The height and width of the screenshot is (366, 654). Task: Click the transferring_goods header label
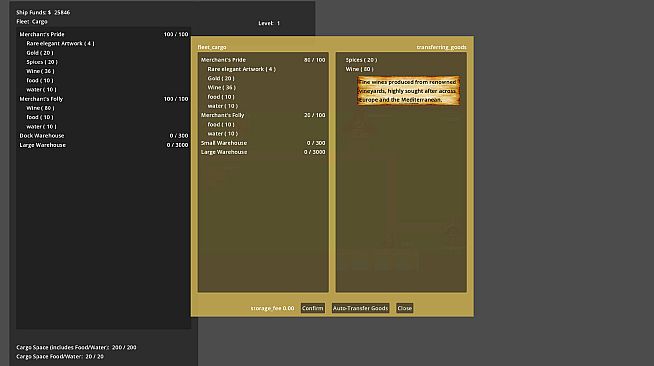point(441,47)
